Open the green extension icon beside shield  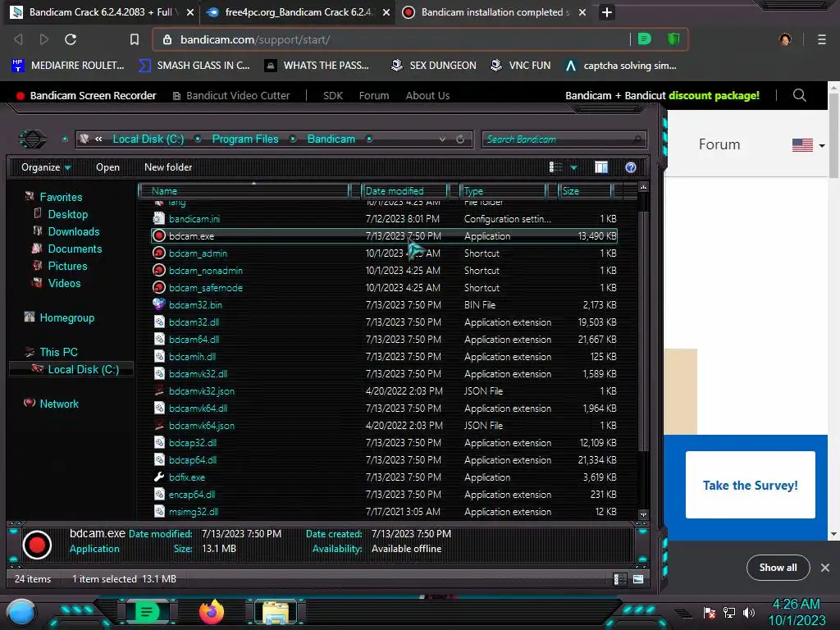pos(645,39)
